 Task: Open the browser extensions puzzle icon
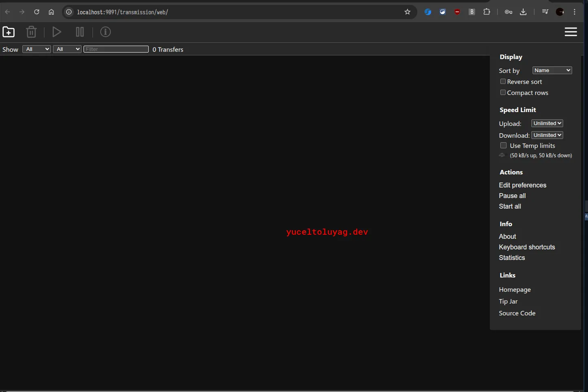[x=487, y=12]
